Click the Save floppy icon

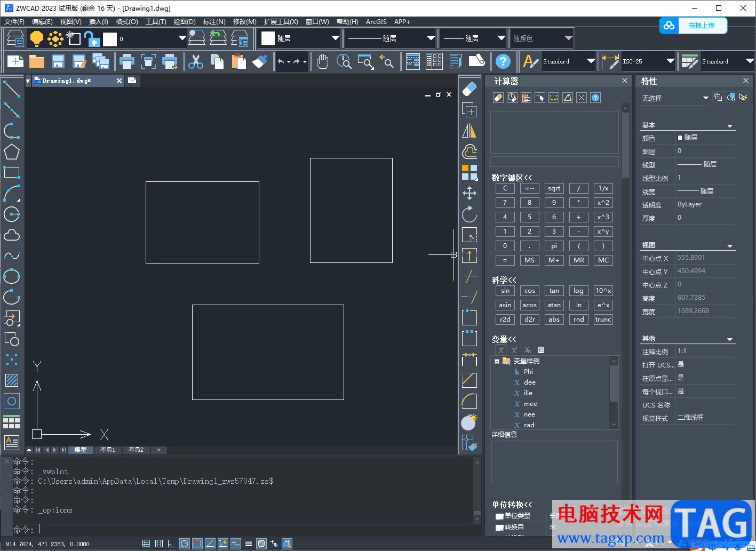pyautogui.click(x=58, y=61)
